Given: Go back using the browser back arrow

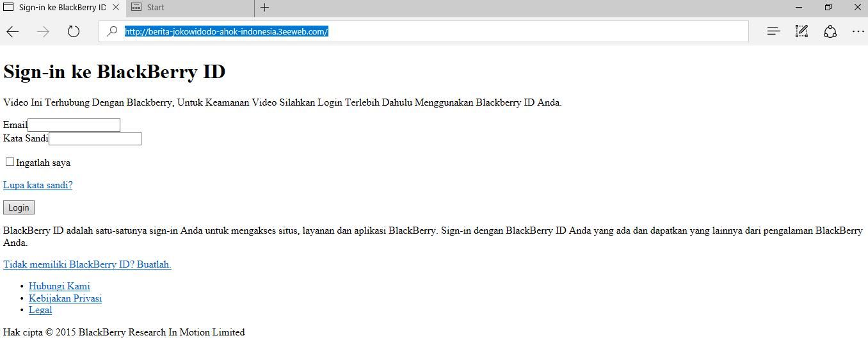Looking at the screenshot, I should tap(13, 31).
